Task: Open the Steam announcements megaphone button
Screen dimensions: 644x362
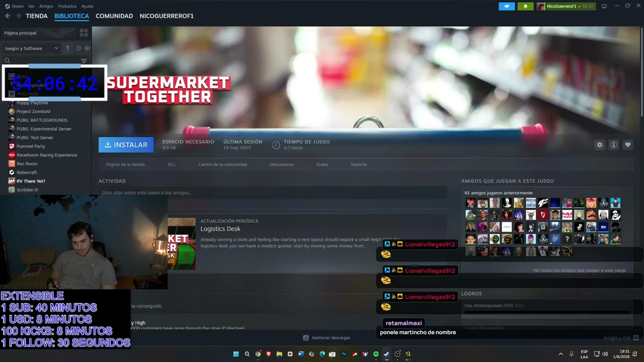Action: 507,6
